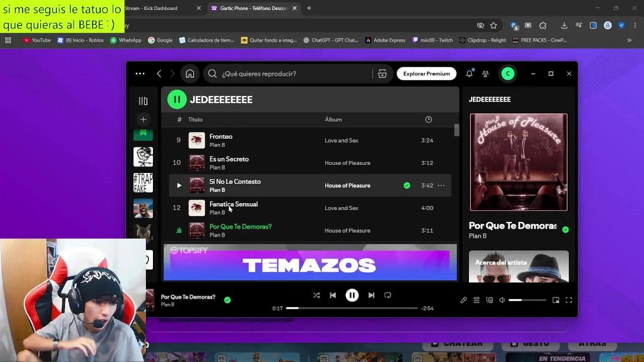Image resolution: width=644 pixels, height=362 pixels.
Task: Open the Plan B artist link under Fronteo
Action: [217, 145]
